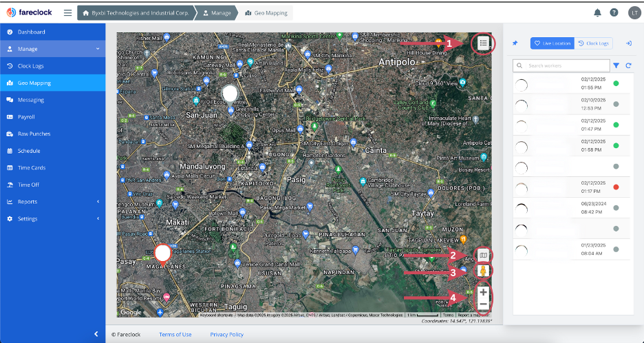Open the worker filter funnel icon
The width and height of the screenshot is (644, 343).
pyautogui.click(x=616, y=65)
